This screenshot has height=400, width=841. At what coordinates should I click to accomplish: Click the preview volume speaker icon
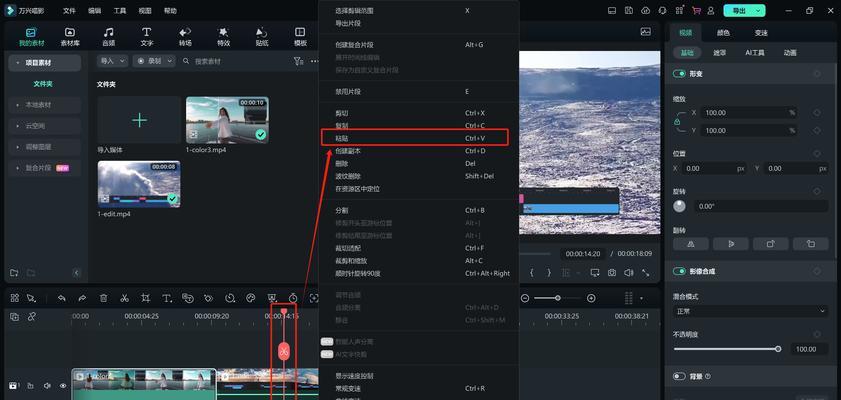point(629,273)
